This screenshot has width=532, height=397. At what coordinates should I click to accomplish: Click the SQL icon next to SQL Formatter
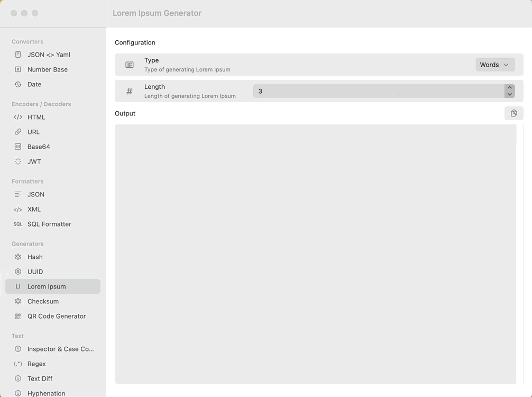pos(18,224)
